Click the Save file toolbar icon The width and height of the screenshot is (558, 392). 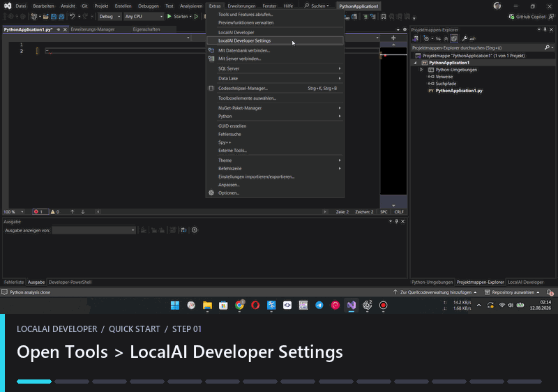[54, 16]
